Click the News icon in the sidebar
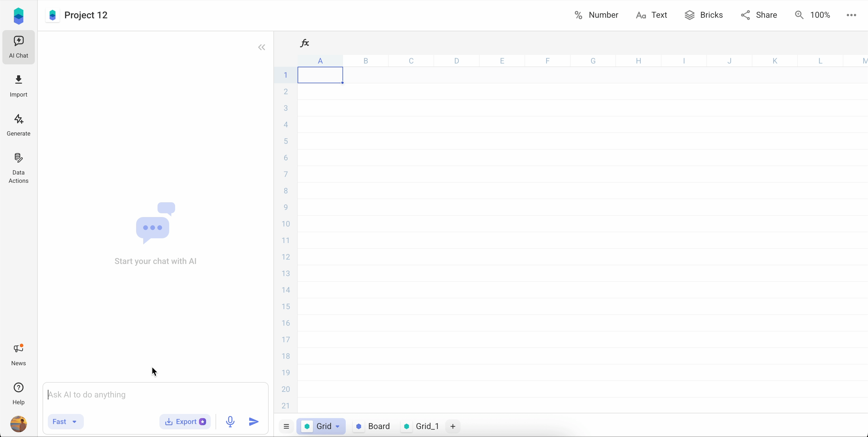This screenshot has height=437, width=868. (18, 354)
